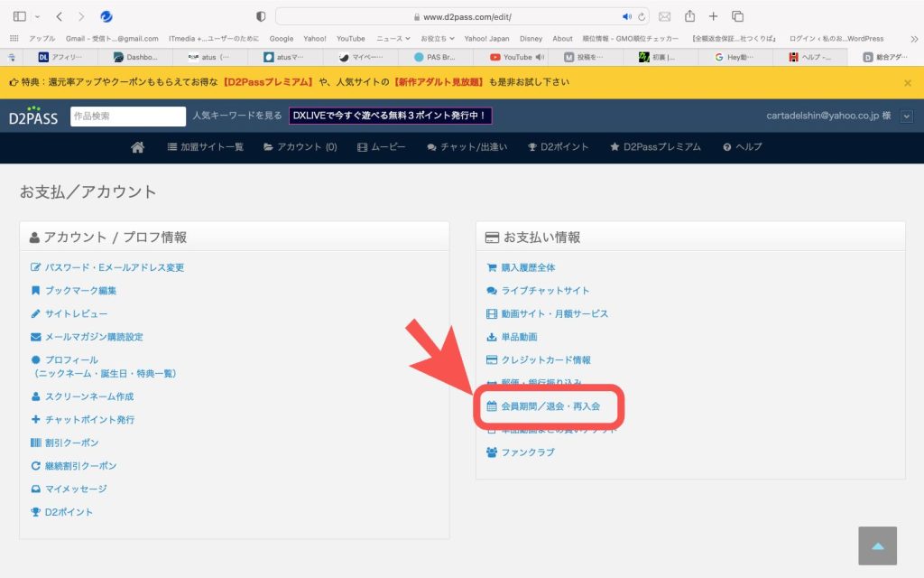Open the Google bookmark
The width and height of the screenshot is (924, 578).
click(282, 38)
